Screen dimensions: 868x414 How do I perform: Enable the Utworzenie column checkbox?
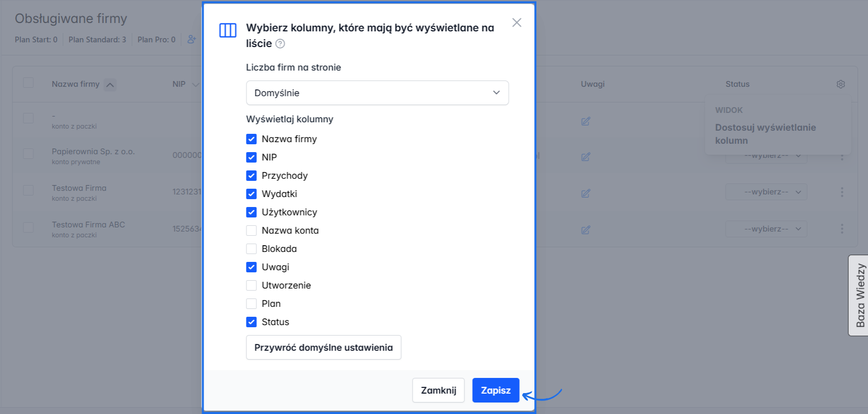point(251,285)
